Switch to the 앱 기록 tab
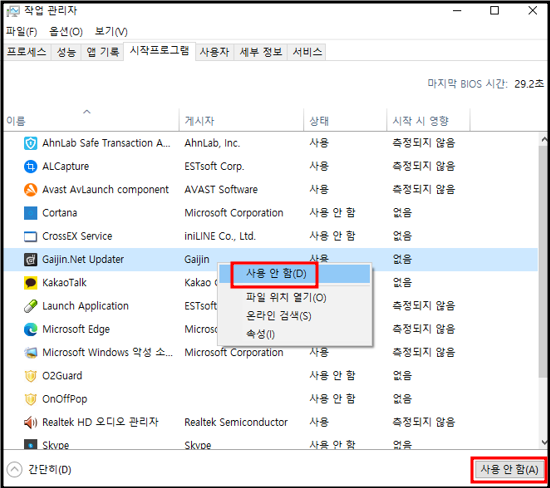550x488 pixels. click(103, 52)
